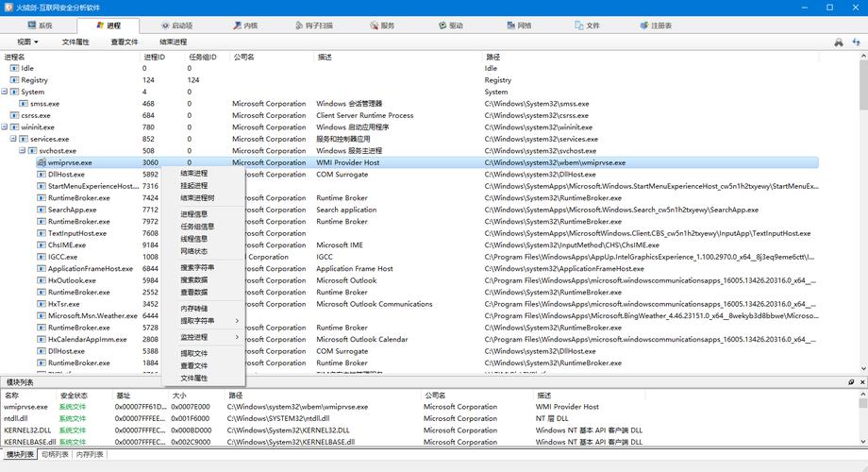Select 进程信息 in the context menu
Viewport: 868px width, 472px height.
tap(193, 214)
